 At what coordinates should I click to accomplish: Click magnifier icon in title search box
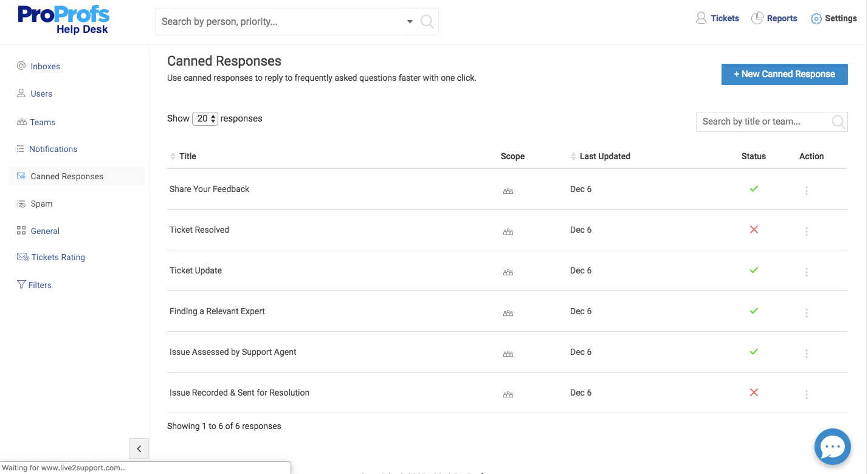[x=838, y=122]
